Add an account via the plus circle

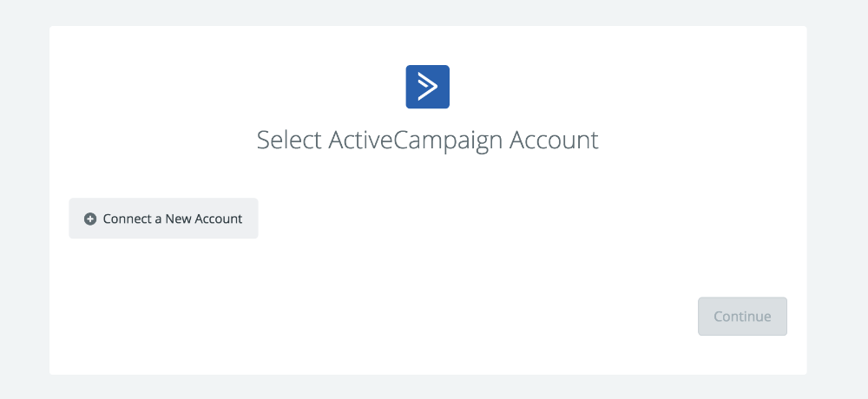pos(90,219)
